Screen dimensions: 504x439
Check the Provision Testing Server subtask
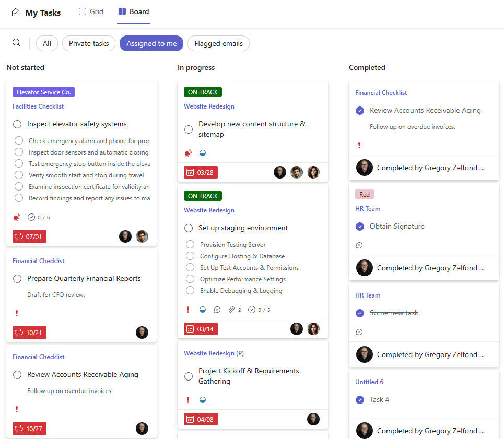click(x=190, y=244)
